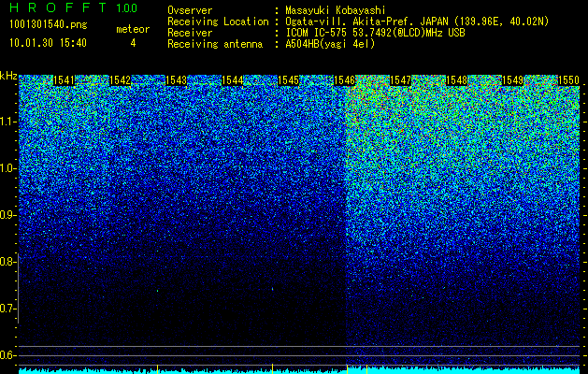588x374 pixels.
Task: Click the 1541 time marker
Action: pos(65,80)
